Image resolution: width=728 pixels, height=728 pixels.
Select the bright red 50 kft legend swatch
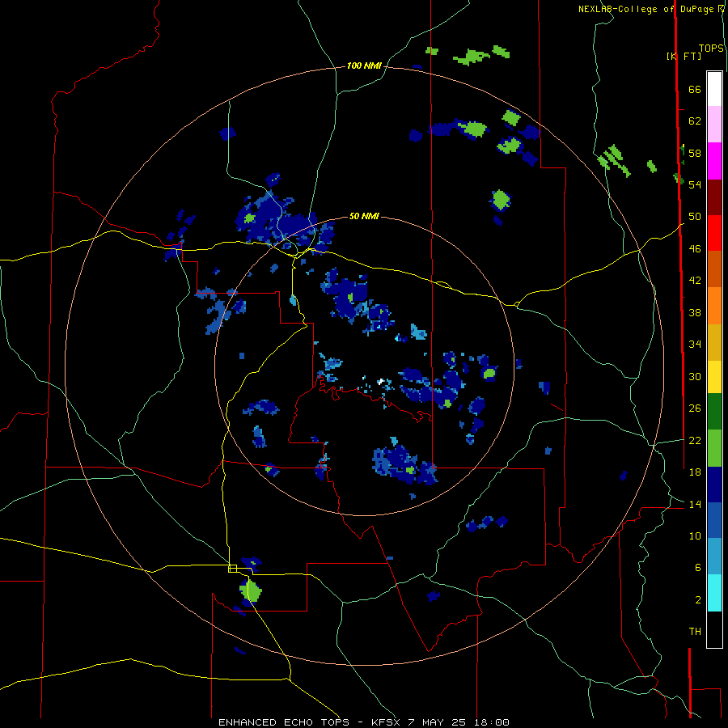(x=714, y=233)
